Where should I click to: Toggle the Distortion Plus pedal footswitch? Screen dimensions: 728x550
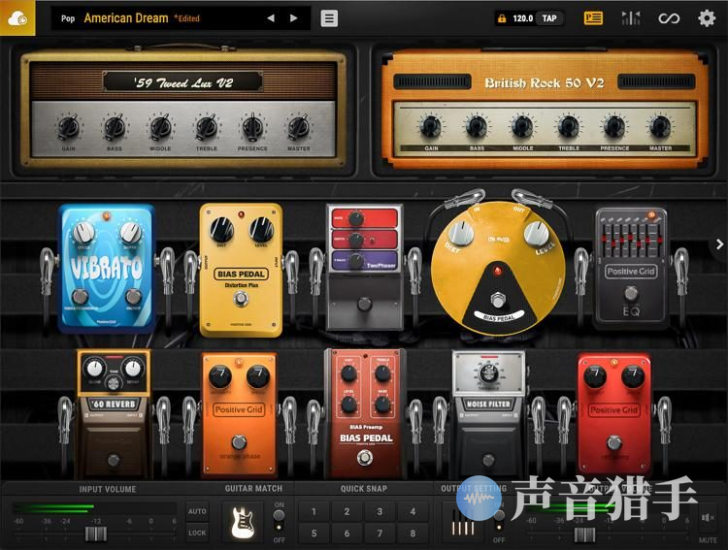coord(240,300)
